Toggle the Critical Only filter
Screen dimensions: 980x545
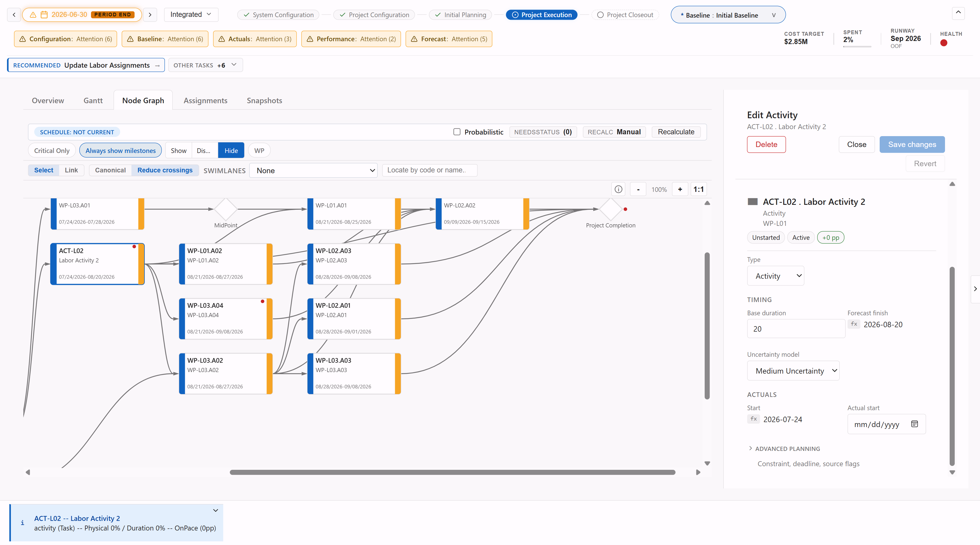point(52,150)
